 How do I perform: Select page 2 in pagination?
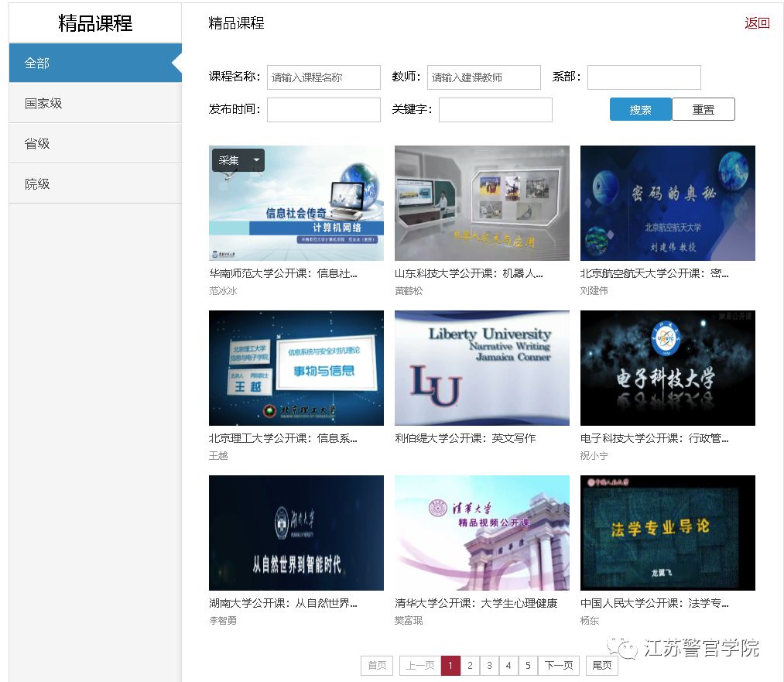[x=470, y=666]
